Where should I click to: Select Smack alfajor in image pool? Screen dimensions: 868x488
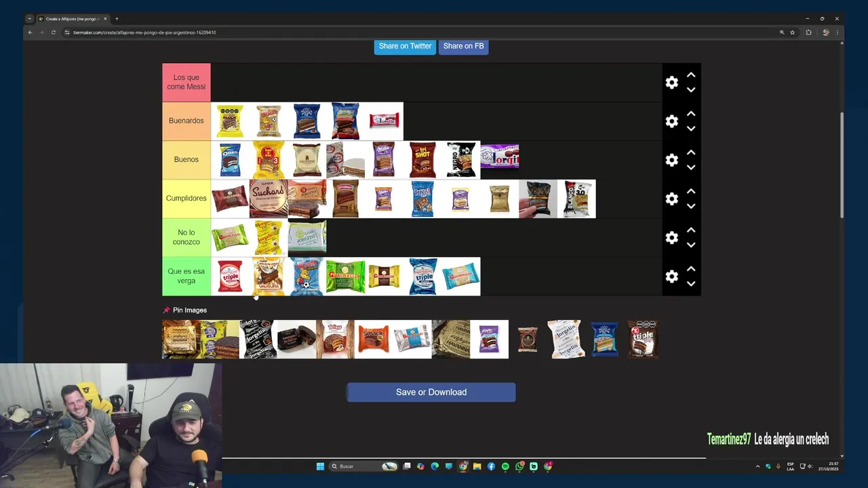pyautogui.click(x=374, y=339)
